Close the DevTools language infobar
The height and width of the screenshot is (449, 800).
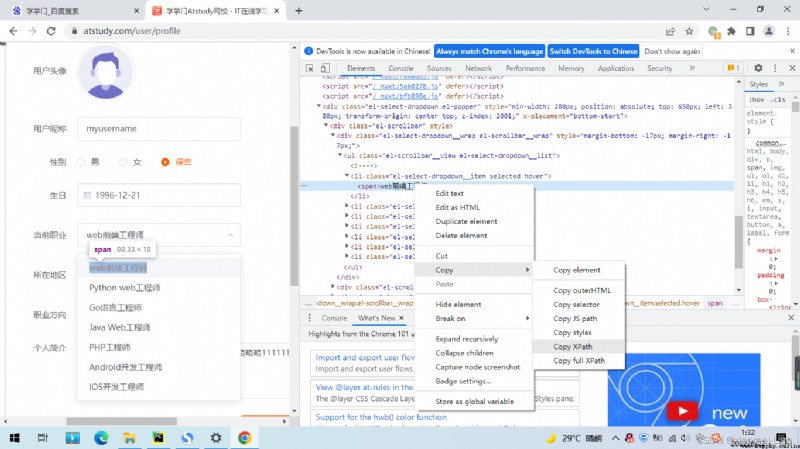tap(792, 51)
